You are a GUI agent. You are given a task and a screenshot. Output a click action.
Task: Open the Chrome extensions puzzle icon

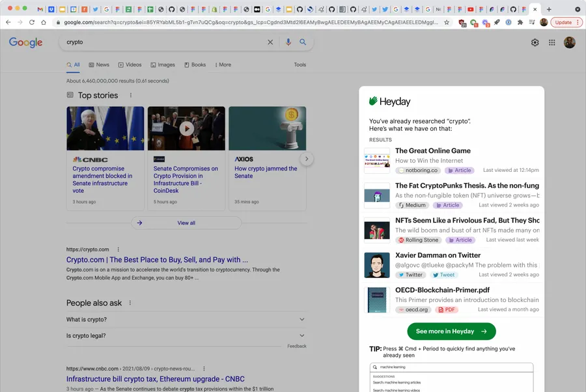click(x=520, y=22)
